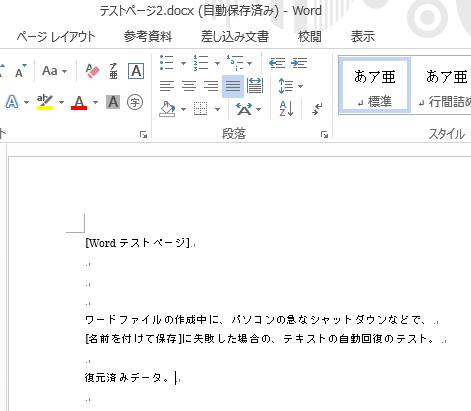Click the Borders grid icon
The width and height of the screenshot is (471, 411).
[x=200, y=109]
